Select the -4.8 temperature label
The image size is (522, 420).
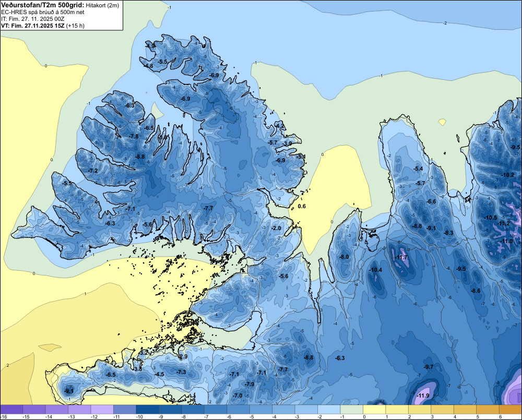[148, 66]
